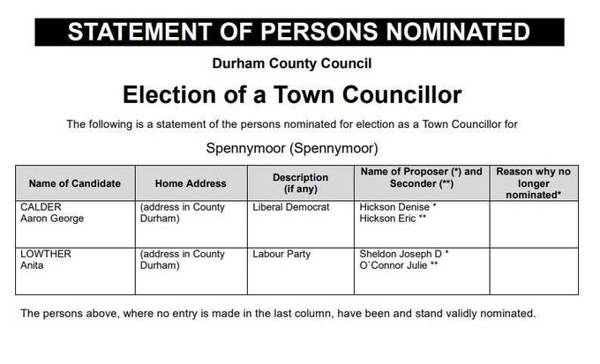The image size is (600, 364).
Task: Click the Durham County Council heading
Action: pos(292,63)
